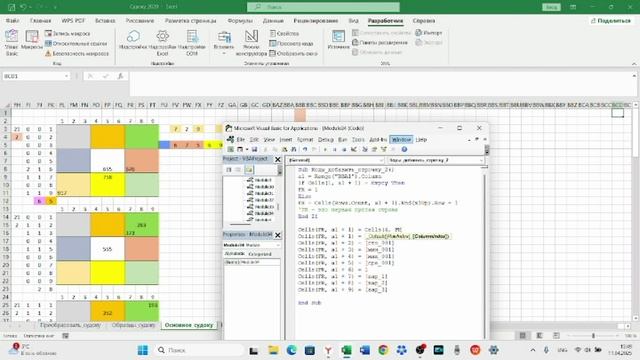Open Безопасность макросов (Macro security)
Viewport: 640px width, 360px height.
(x=77, y=53)
